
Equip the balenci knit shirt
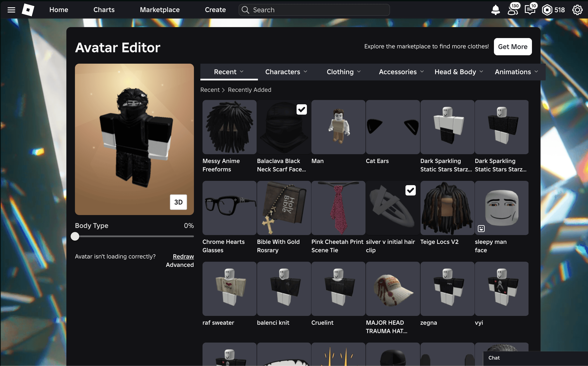coord(284,289)
